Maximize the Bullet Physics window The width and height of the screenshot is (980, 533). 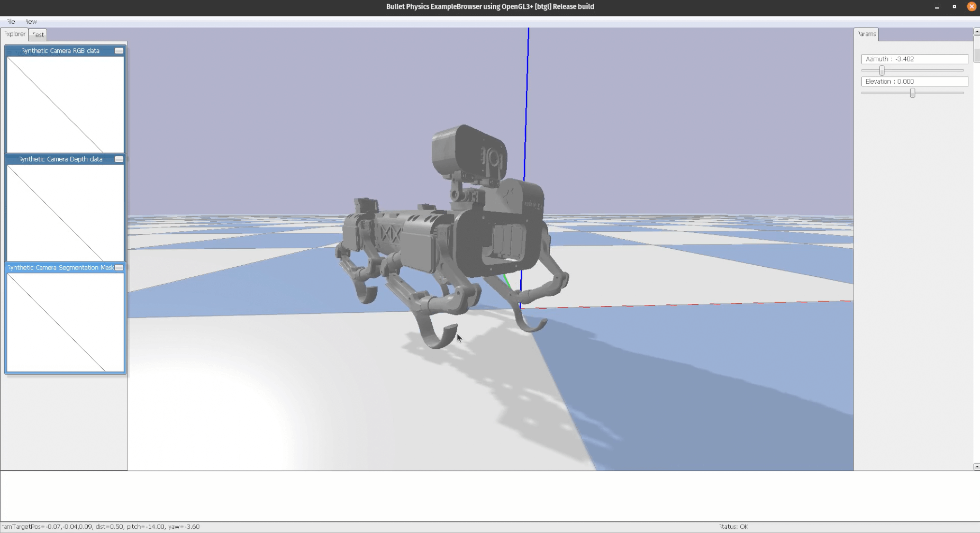(955, 7)
